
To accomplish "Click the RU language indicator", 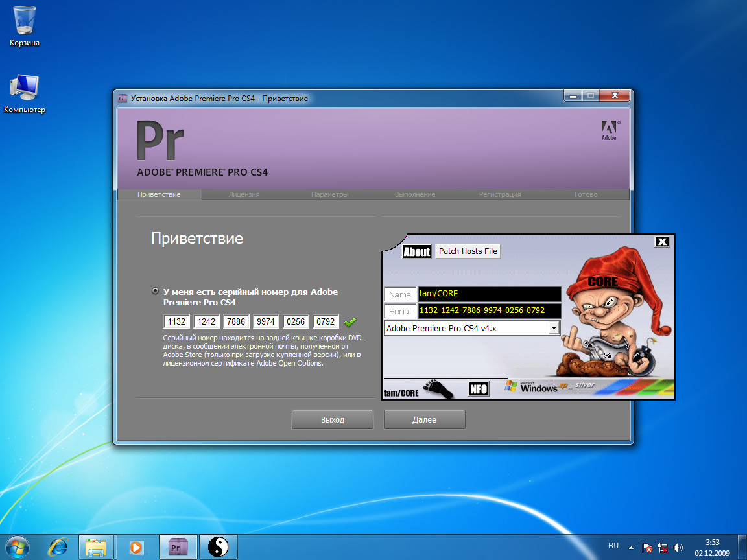I will pos(613,546).
